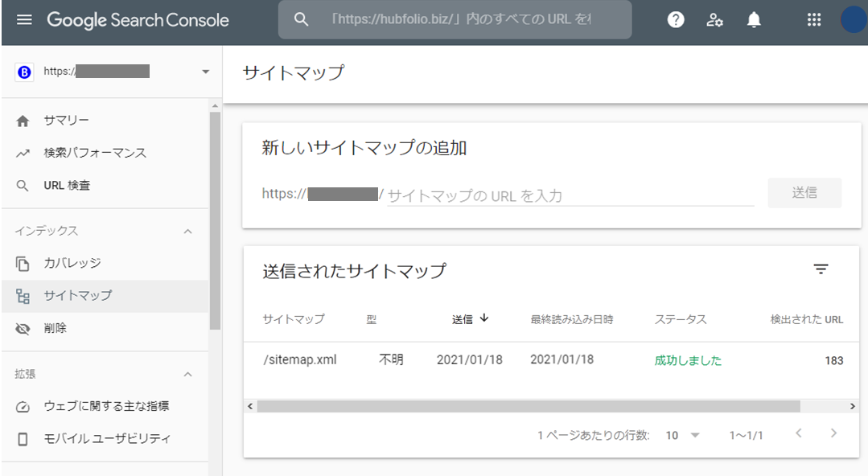Open the account profile avatar

(854, 20)
